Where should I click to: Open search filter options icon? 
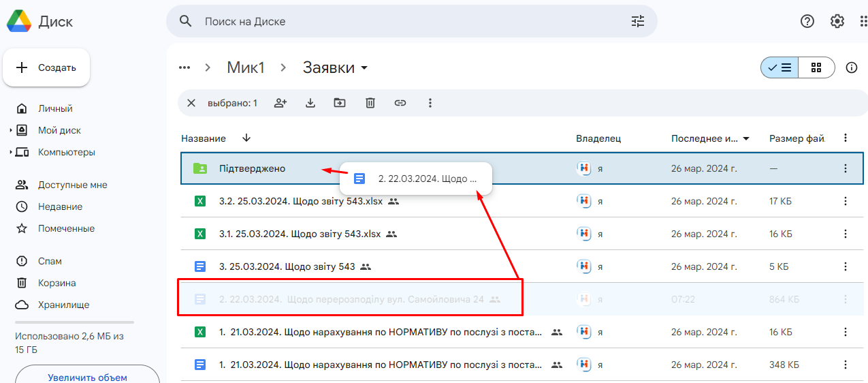coord(637,21)
